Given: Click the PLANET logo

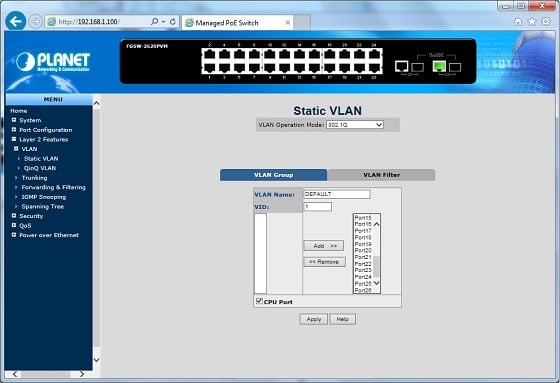Looking at the screenshot, I should [53, 62].
